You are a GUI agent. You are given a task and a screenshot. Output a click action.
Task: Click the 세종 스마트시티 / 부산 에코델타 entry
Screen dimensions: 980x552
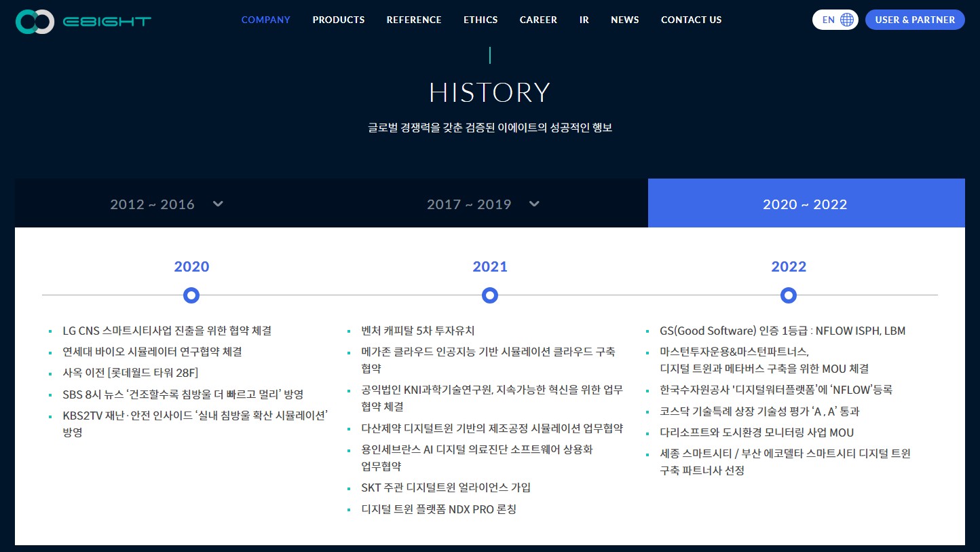click(x=785, y=462)
